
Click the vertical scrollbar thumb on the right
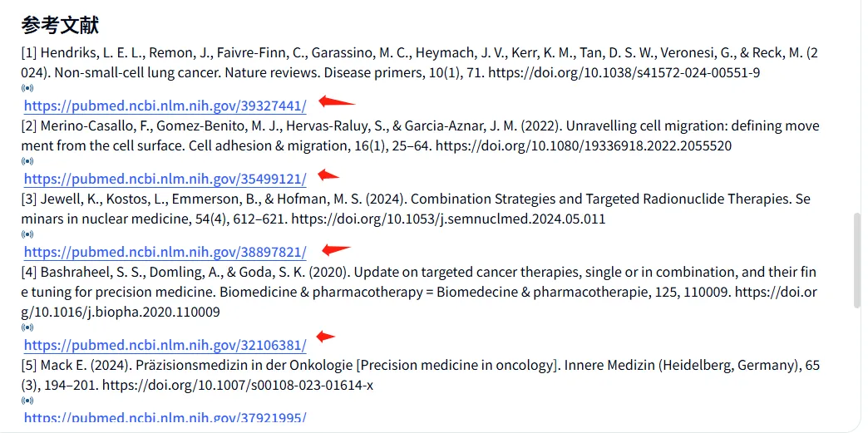pos(857,260)
